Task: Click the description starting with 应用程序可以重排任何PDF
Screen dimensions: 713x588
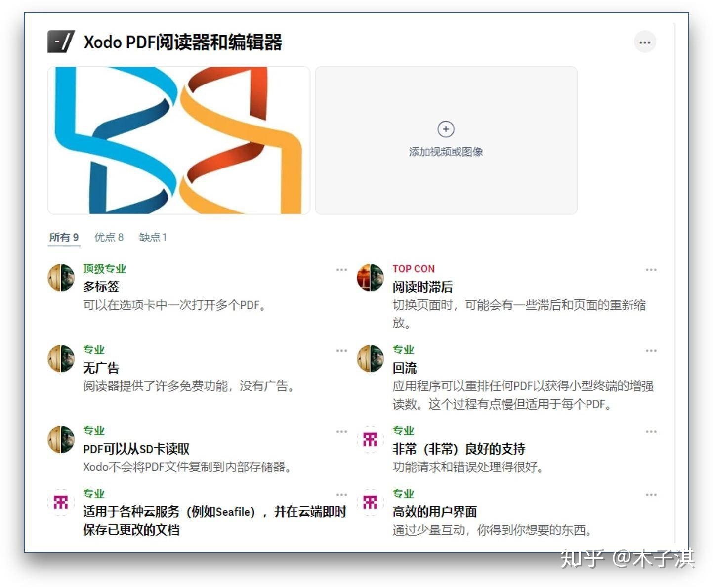Action: (x=523, y=395)
